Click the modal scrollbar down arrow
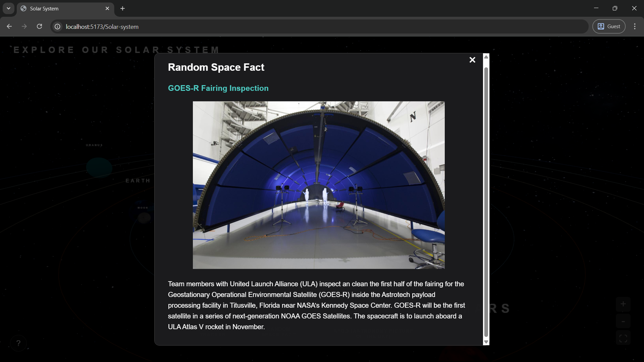Screen dimensions: 644x362 tap(486, 342)
